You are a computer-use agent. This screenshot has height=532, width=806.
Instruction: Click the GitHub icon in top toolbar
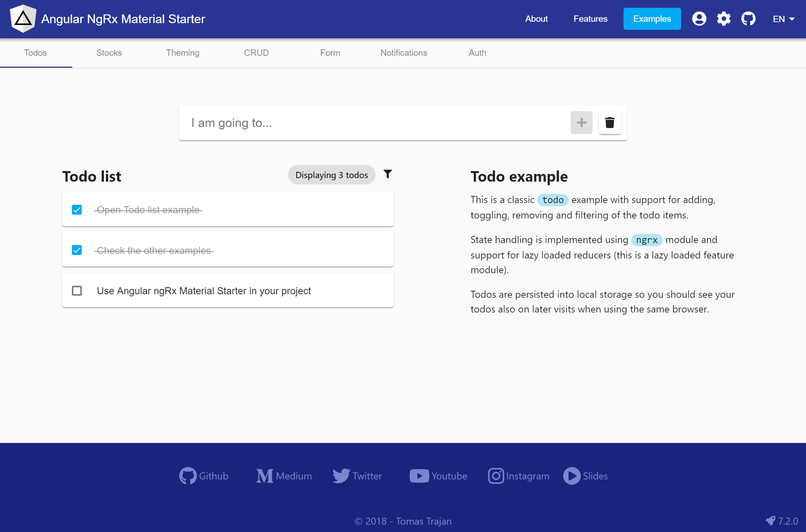(748, 19)
